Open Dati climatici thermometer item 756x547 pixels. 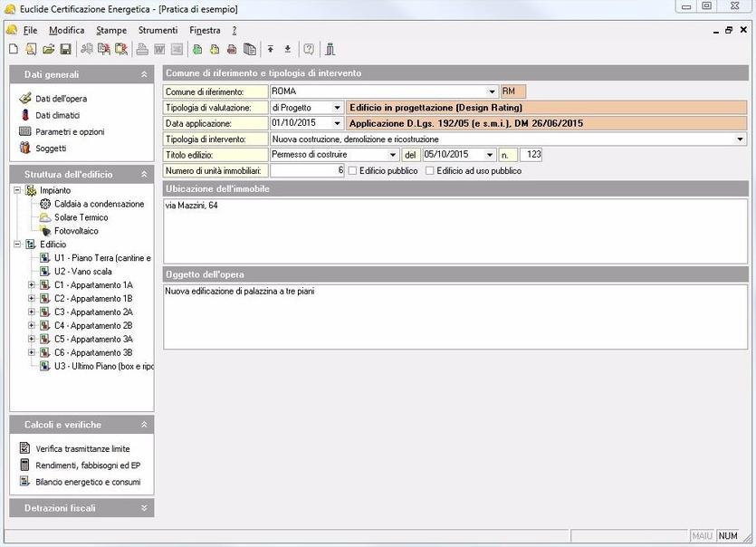tap(57, 115)
